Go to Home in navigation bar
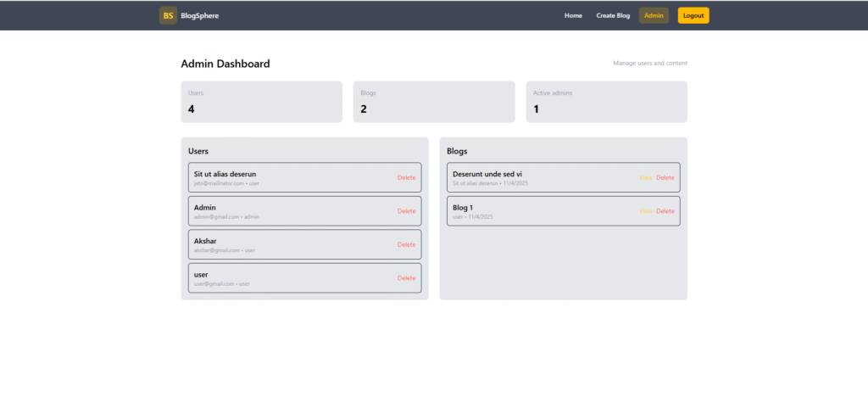Image resolution: width=868 pixels, height=397 pixels. 573,15
